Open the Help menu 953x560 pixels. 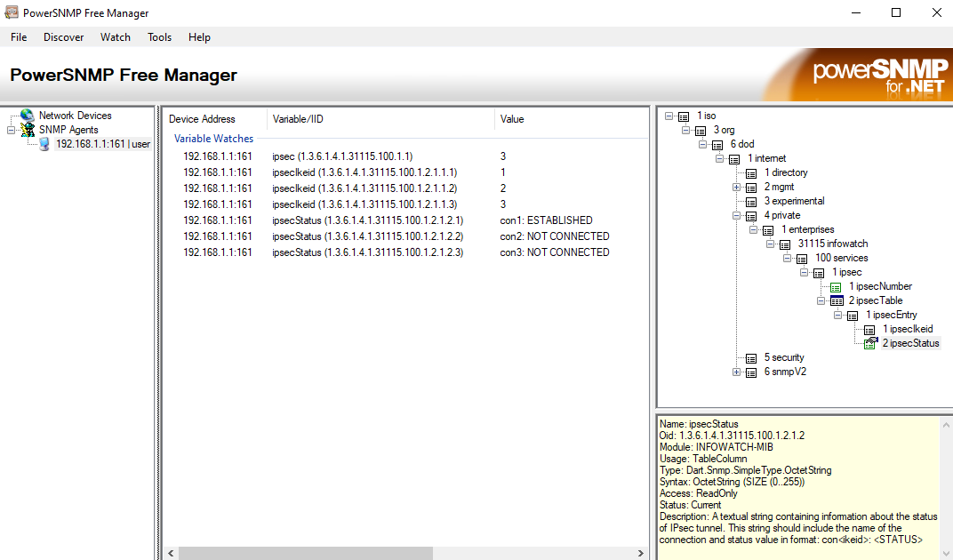(x=199, y=37)
